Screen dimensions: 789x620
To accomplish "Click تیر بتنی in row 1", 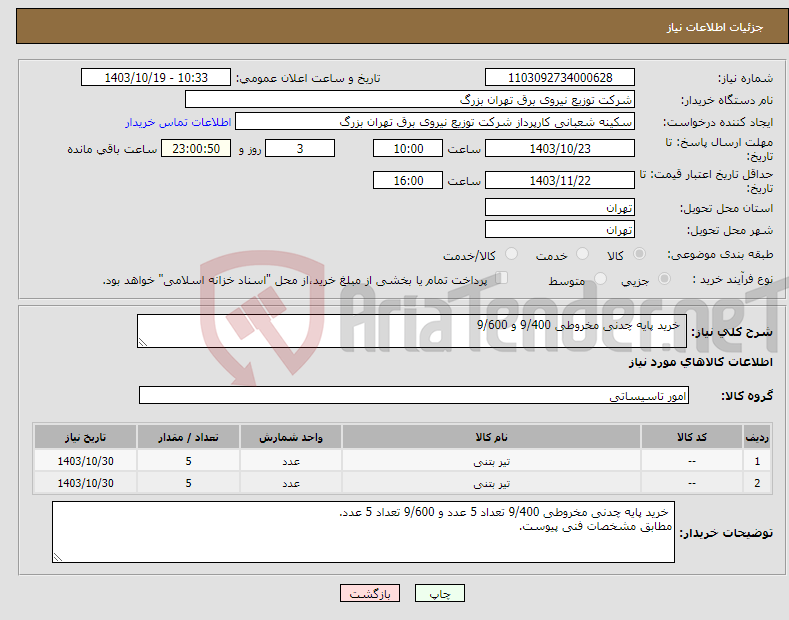I will tap(492, 461).
